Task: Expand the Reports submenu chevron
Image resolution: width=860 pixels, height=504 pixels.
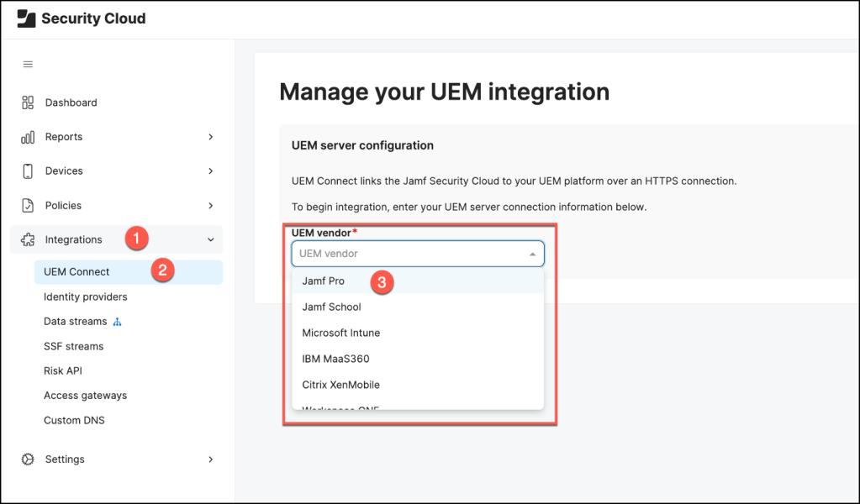Action: click(x=210, y=137)
